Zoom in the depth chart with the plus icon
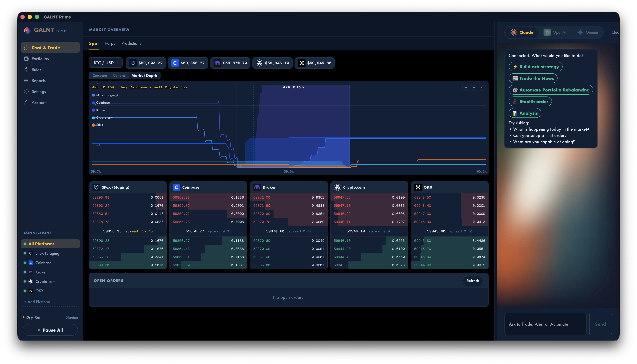This screenshot has width=637, height=364. (474, 87)
